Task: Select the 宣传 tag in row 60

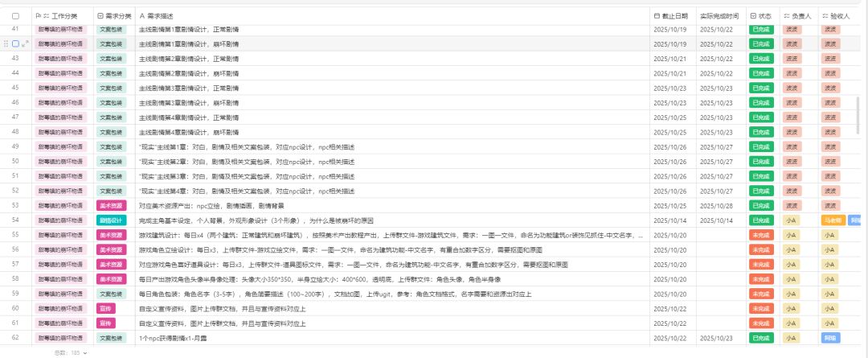Action: (x=106, y=309)
